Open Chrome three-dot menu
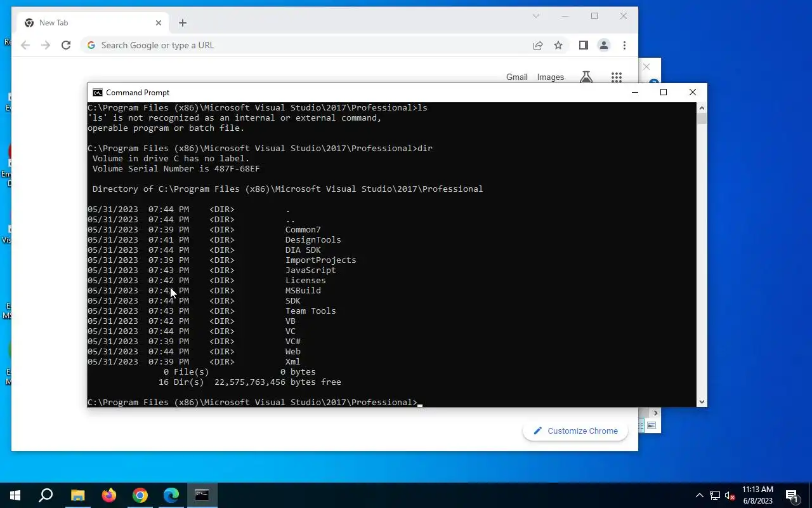 tap(625, 45)
